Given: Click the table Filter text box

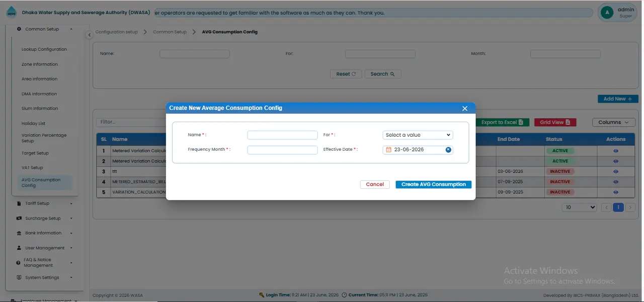Looking at the screenshot, I should coord(131,122).
